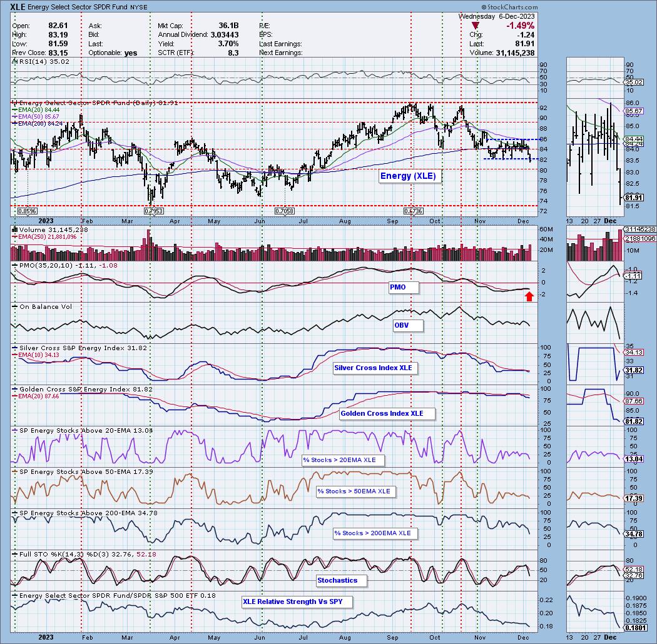Click the 0.7953 ratio label on price chart
The image size is (657, 644).
point(153,211)
